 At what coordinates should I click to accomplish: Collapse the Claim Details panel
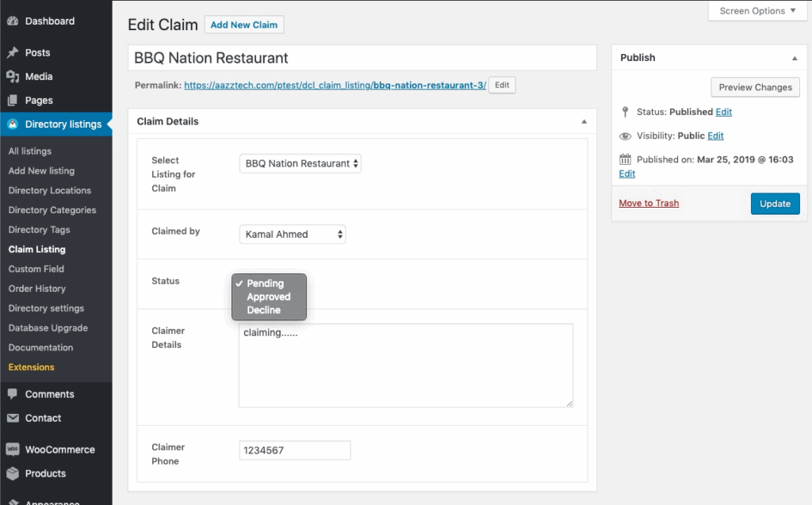click(584, 122)
